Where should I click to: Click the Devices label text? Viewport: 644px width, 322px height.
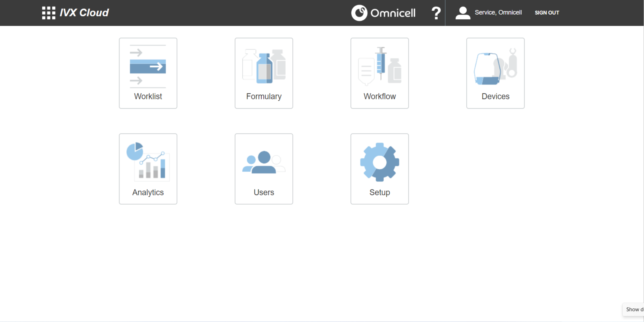click(x=495, y=96)
